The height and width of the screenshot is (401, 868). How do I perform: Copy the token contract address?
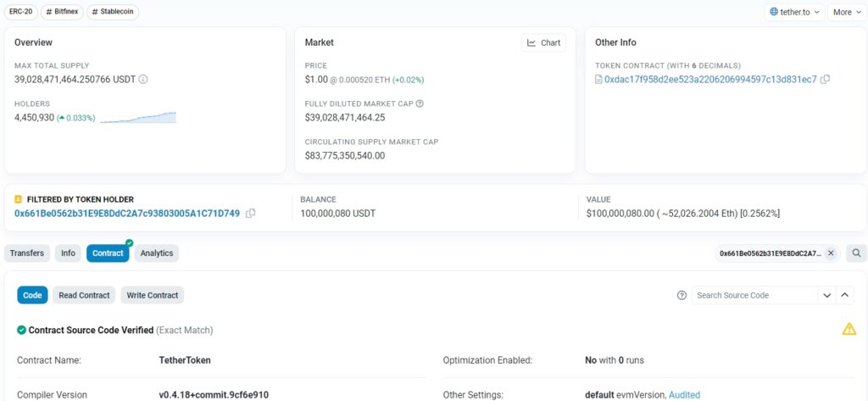point(825,79)
